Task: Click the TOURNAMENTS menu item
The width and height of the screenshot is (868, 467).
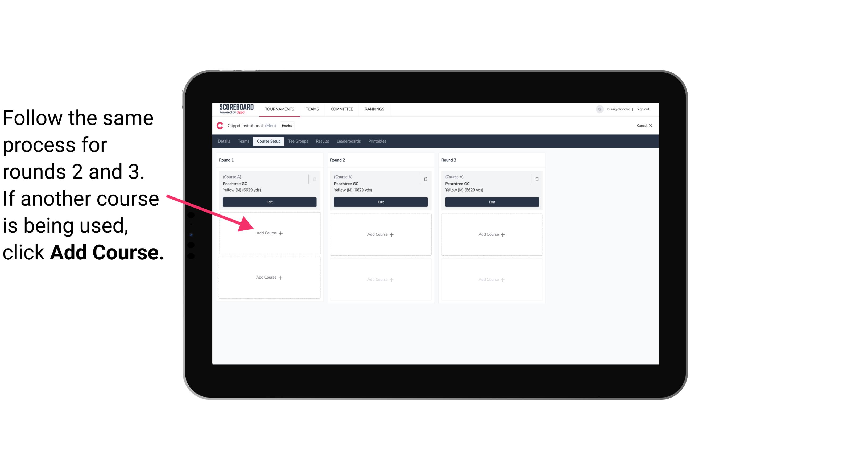Action: click(280, 109)
